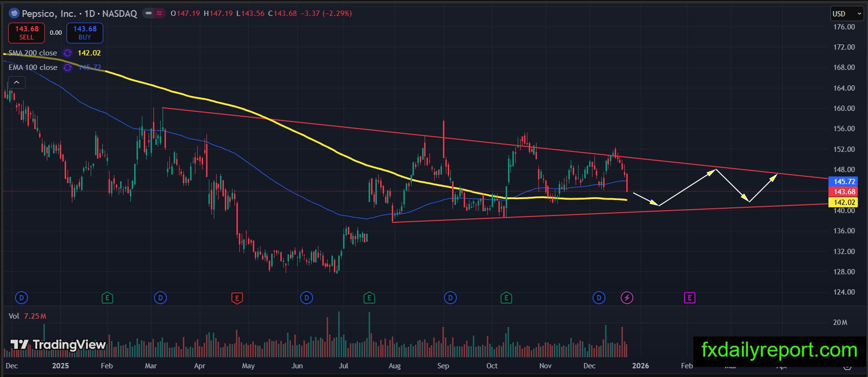
Task: Click the Vol 7.25M volume legend
Action: click(x=28, y=316)
